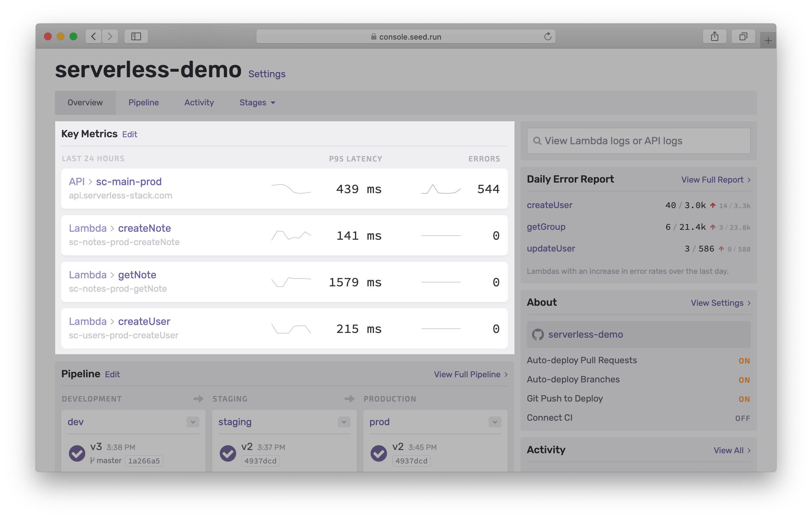Screen dimensions: 812x519
Task: Click the Overview tab icon
Action: pyautogui.click(x=85, y=102)
